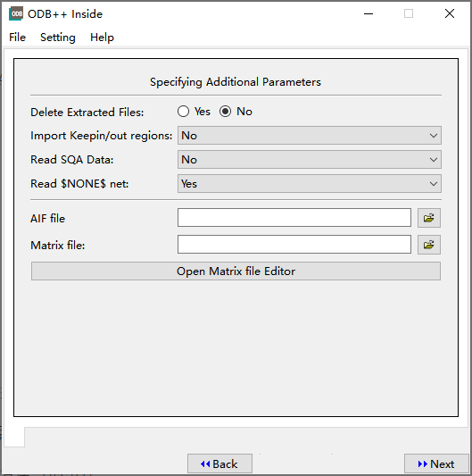The height and width of the screenshot is (476, 472).
Task: Close the ODB++ Inside window
Action: 450,13
